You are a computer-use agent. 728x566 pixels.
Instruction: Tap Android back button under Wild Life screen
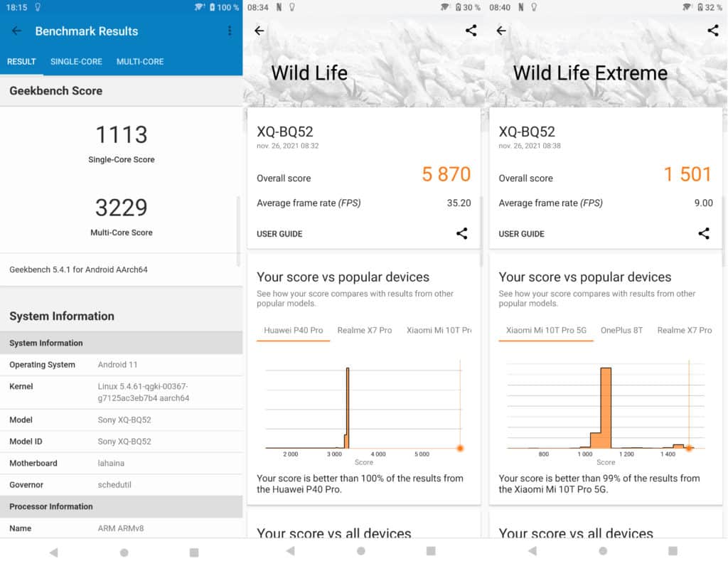click(291, 550)
